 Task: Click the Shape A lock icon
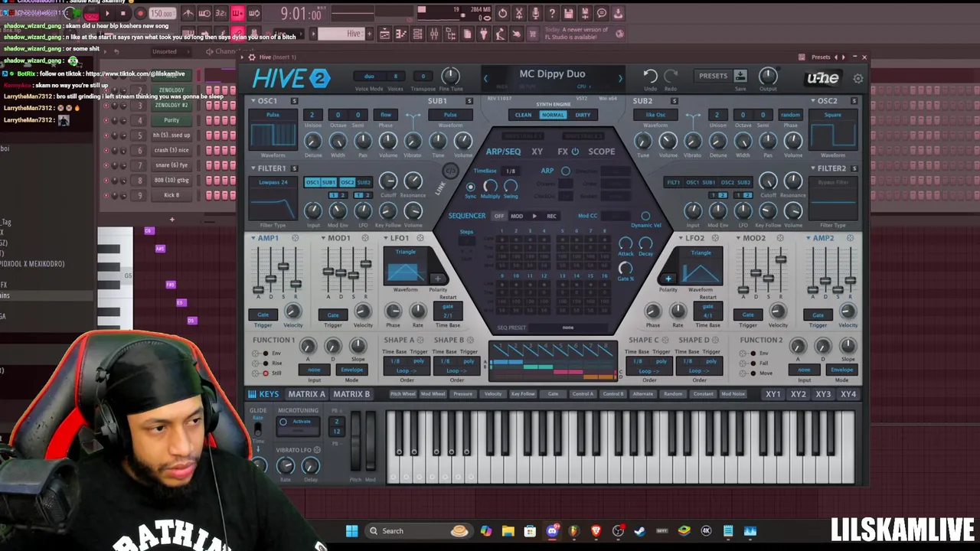pos(421,340)
